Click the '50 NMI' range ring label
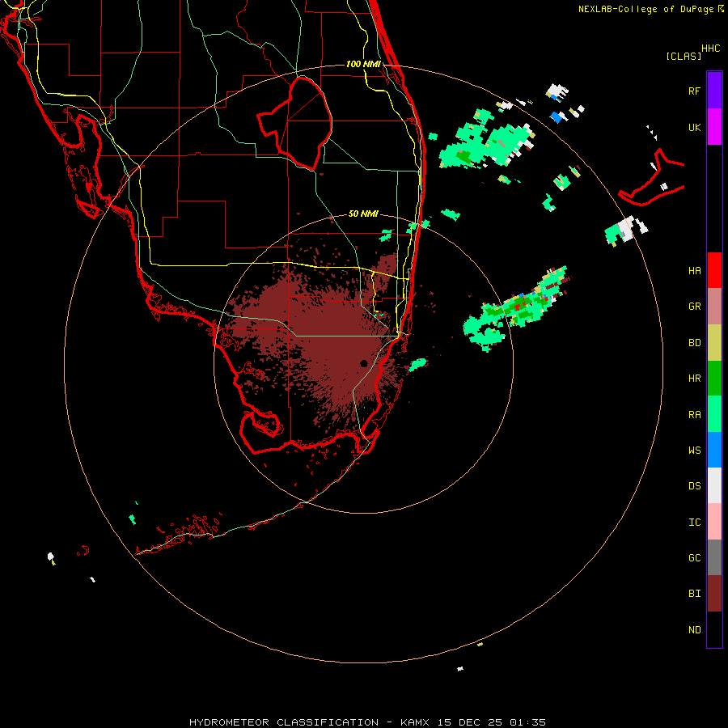 pos(363,214)
